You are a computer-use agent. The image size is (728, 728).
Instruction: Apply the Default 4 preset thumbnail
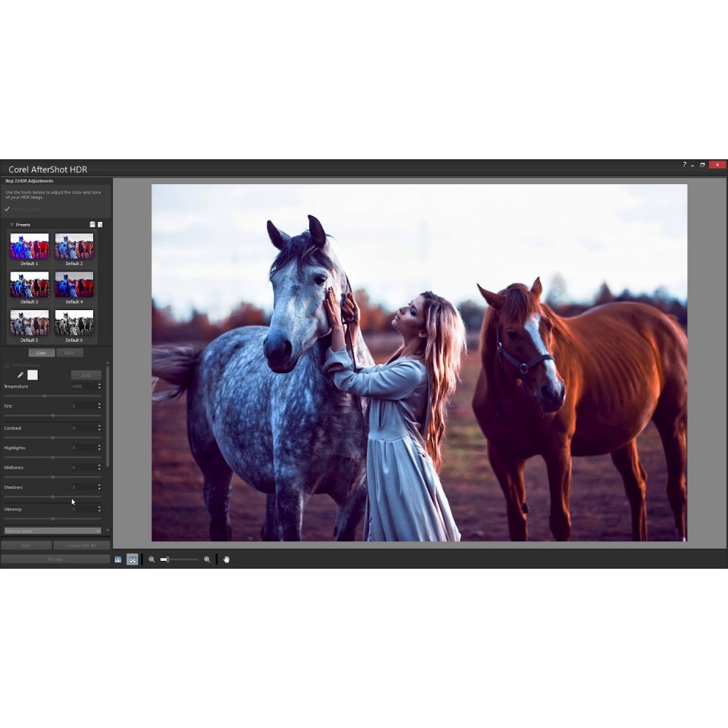tap(74, 284)
